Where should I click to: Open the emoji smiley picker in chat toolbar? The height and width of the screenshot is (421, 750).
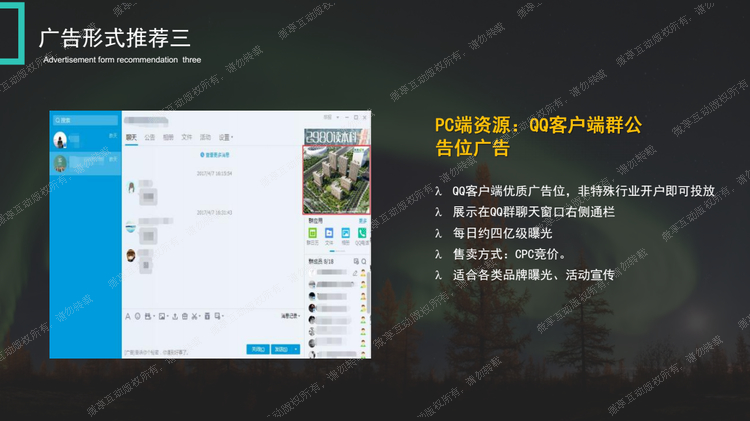[x=138, y=316]
